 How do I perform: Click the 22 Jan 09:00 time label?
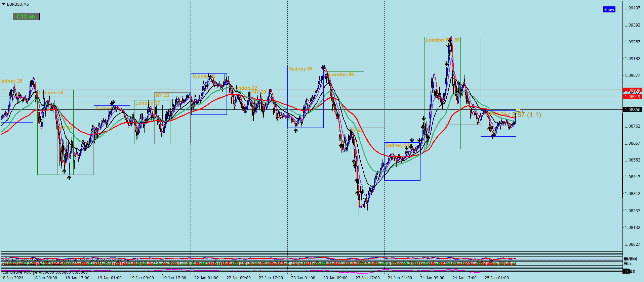238,278
